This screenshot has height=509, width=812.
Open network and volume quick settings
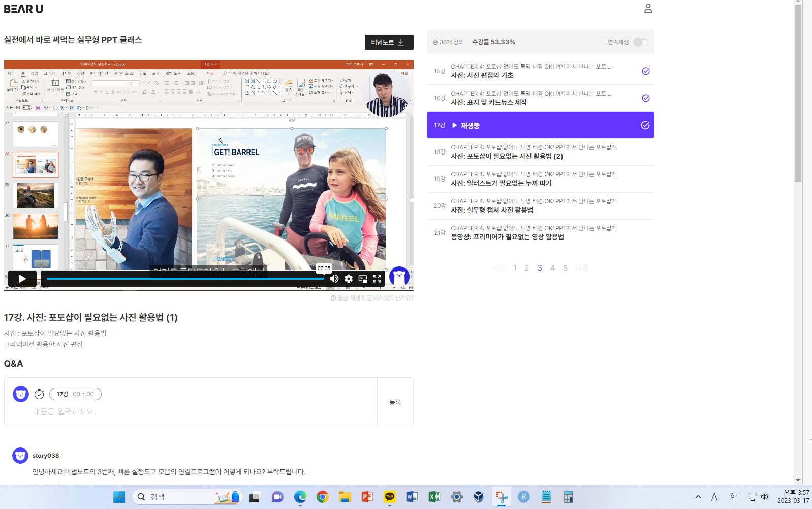point(759,497)
